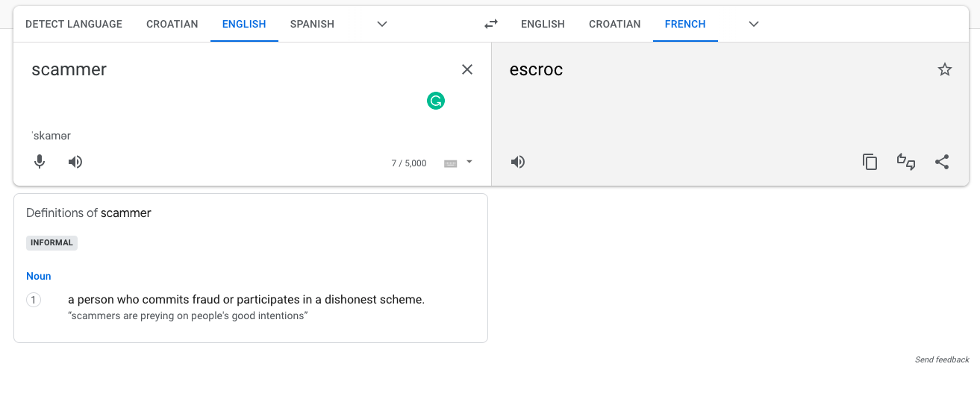Open virtual keyboard icon

(451, 163)
